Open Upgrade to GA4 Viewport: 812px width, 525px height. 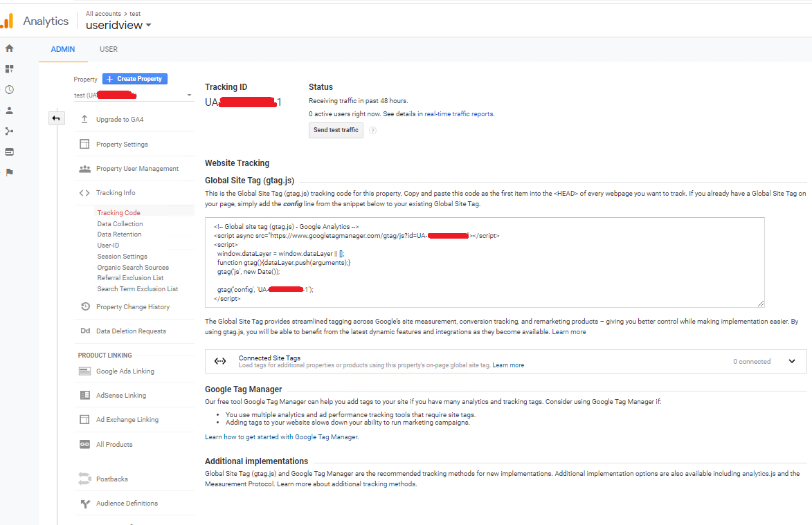[120, 120]
